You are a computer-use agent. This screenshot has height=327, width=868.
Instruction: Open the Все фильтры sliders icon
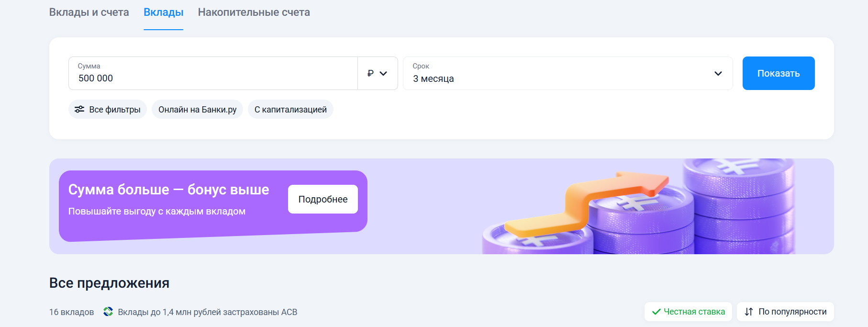pos(79,110)
